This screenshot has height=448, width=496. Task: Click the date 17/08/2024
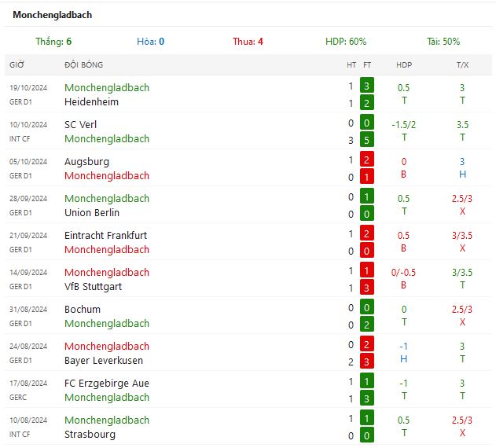pos(28,383)
